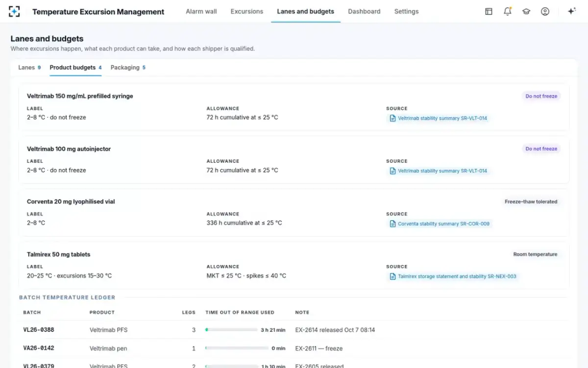Click TIME OUT OF RANGE USED column header
588x368 pixels.
[x=240, y=313]
